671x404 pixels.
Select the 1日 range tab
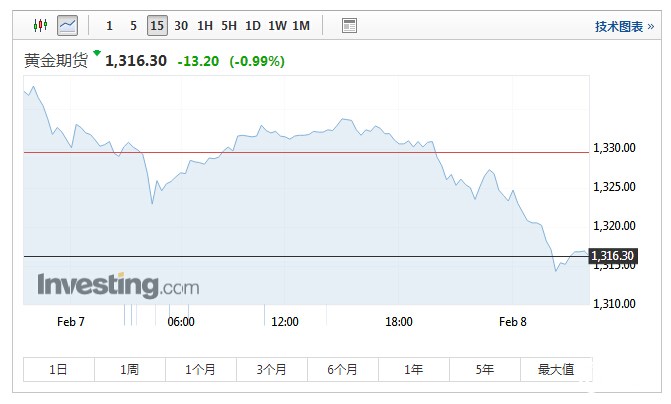(x=59, y=369)
